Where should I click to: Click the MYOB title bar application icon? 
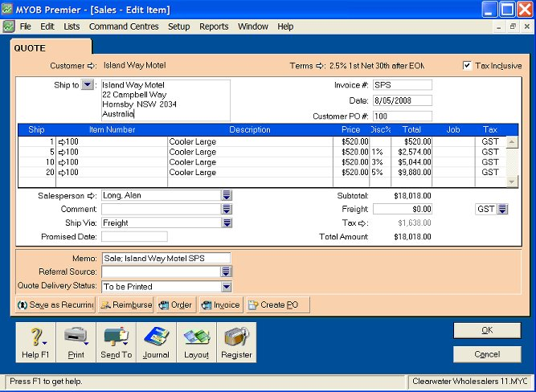pos(7,9)
